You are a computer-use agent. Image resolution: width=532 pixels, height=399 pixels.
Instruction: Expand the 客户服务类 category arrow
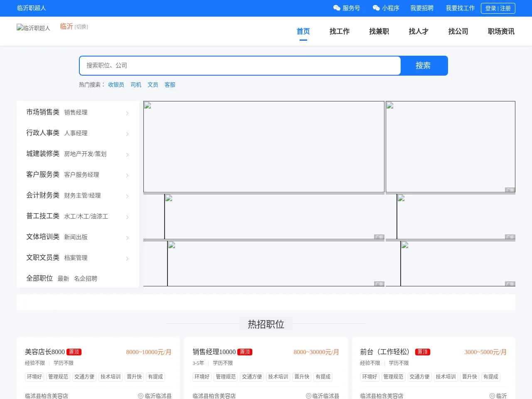(127, 175)
